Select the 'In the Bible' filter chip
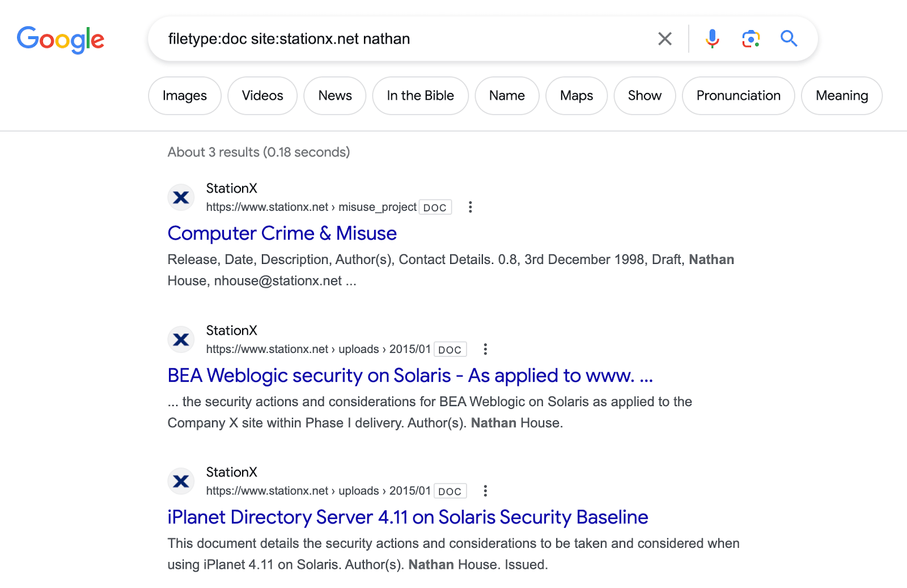 pyautogui.click(x=421, y=96)
